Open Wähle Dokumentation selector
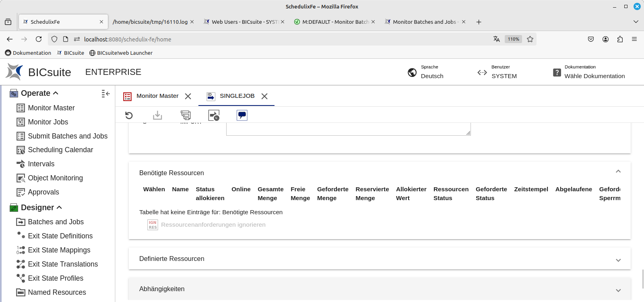This screenshot has width=644, height=302. click(594, 76)
